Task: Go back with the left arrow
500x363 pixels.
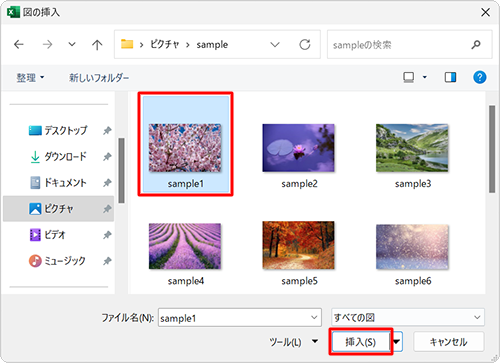Action: (x=19, y=44)
